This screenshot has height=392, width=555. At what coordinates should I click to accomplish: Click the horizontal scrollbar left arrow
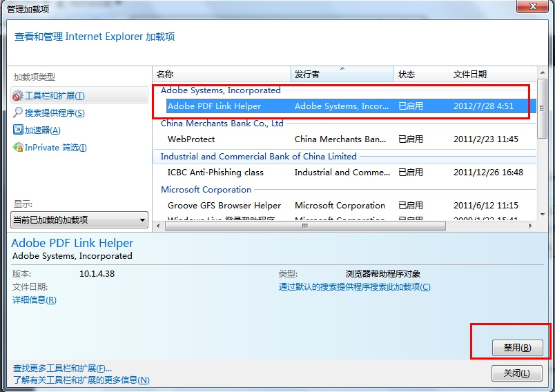pyautogui.click(x=158, y=226)
